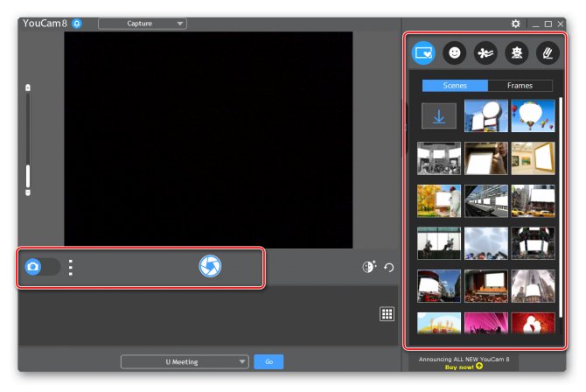
Task: Choose the pink concert scene thumbnail
Action: (x=485, y=323)
